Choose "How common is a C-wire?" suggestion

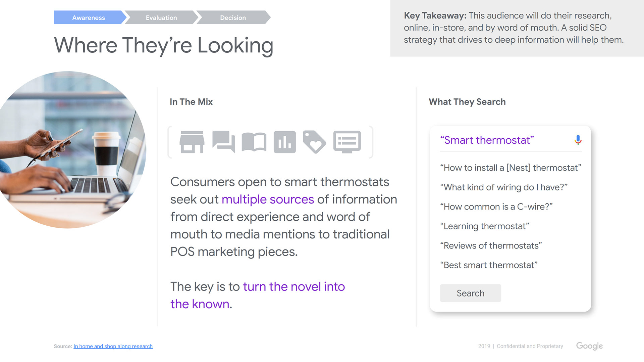coord(496,207)
